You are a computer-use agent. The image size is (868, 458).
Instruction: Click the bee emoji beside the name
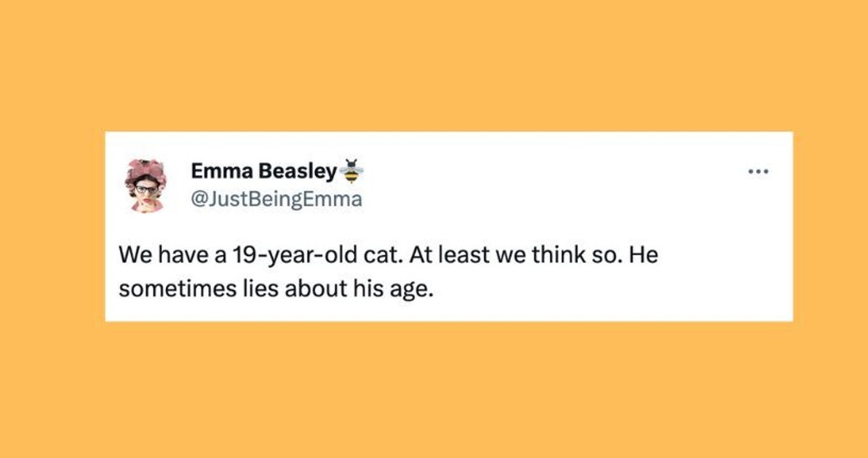point(352,171)
